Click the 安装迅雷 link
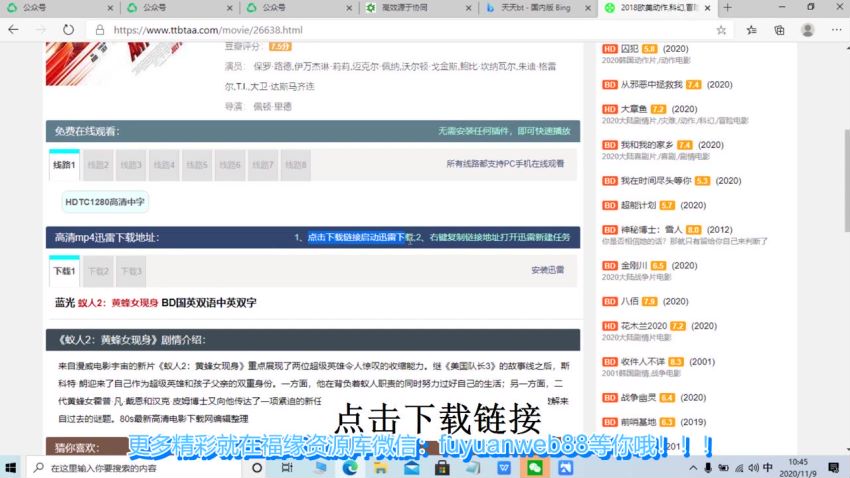Viewport: 850px width, 478px height. click(548, 270)
